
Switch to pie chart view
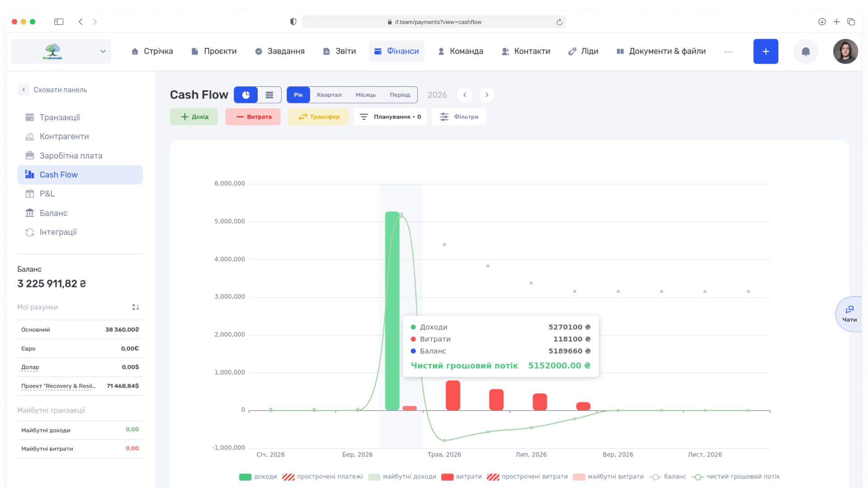(x=246, y=95)
